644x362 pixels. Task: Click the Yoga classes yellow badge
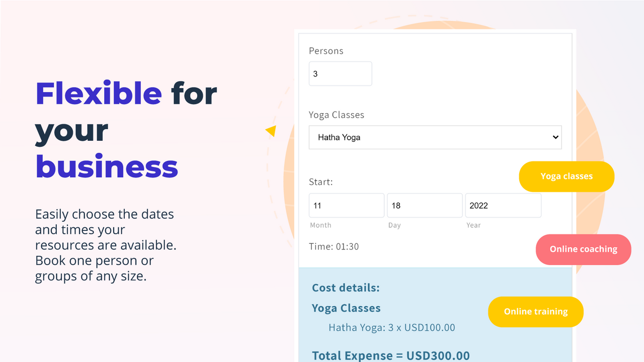point(567,176)
